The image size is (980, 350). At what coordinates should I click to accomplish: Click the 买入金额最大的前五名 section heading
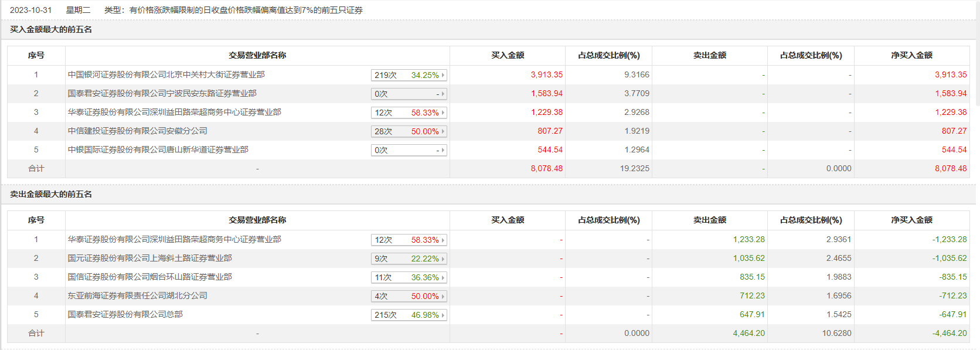point(51,29)
